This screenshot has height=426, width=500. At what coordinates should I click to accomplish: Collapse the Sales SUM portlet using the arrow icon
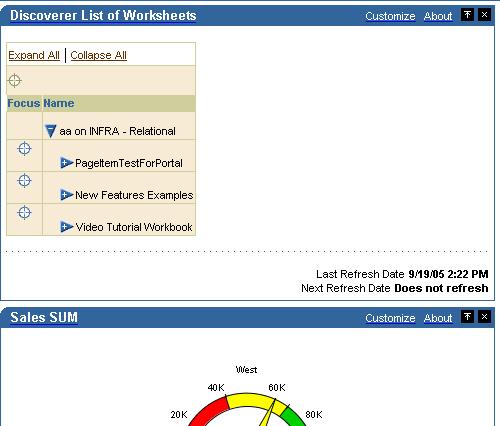pos(467,316)
